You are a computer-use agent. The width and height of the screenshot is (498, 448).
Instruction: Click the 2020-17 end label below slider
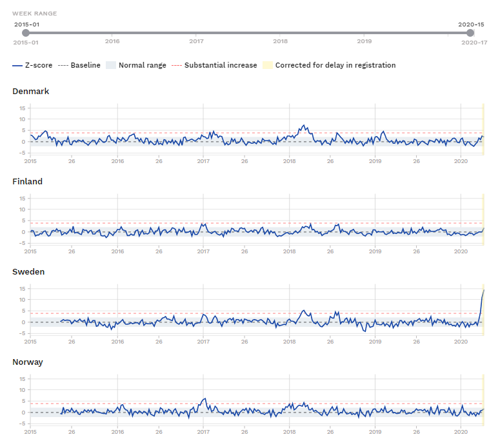click(x=474, y=43)
